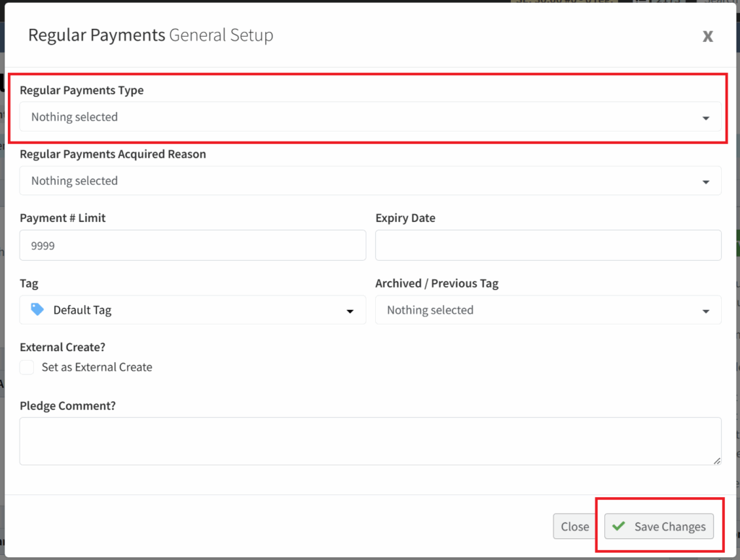Click the "Regular Payments General Setup" dialog title
Viewport: 740px width, 560px height.
[x=150, y=35]
